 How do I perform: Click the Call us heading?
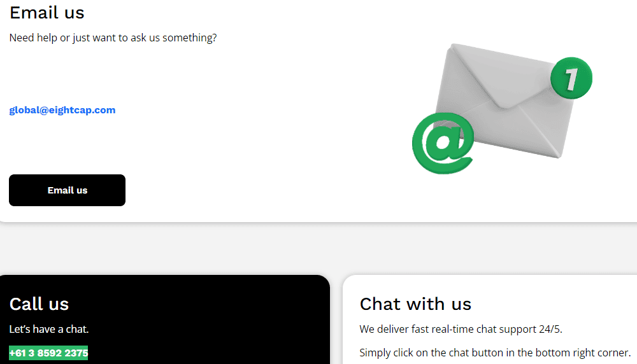click(39, 304)
